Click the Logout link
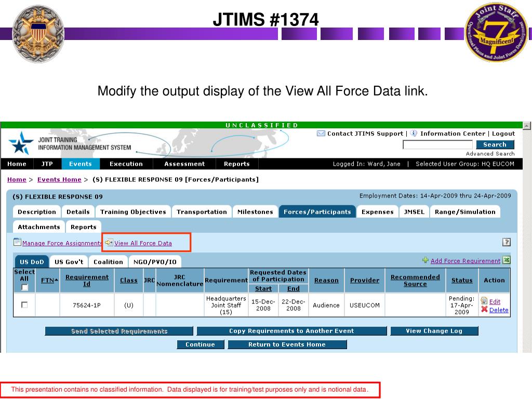This screenshot has width=532, height=399. (x=503, y=134)
